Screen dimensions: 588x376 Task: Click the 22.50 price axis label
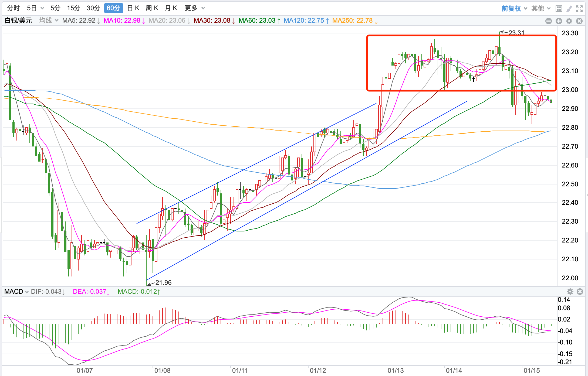point(570,184)
